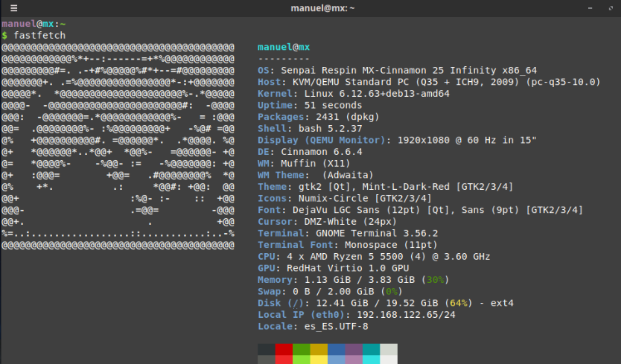The image size is (621, 364).
Task: Click the typed fastfetch command
Action: point(39,35)
